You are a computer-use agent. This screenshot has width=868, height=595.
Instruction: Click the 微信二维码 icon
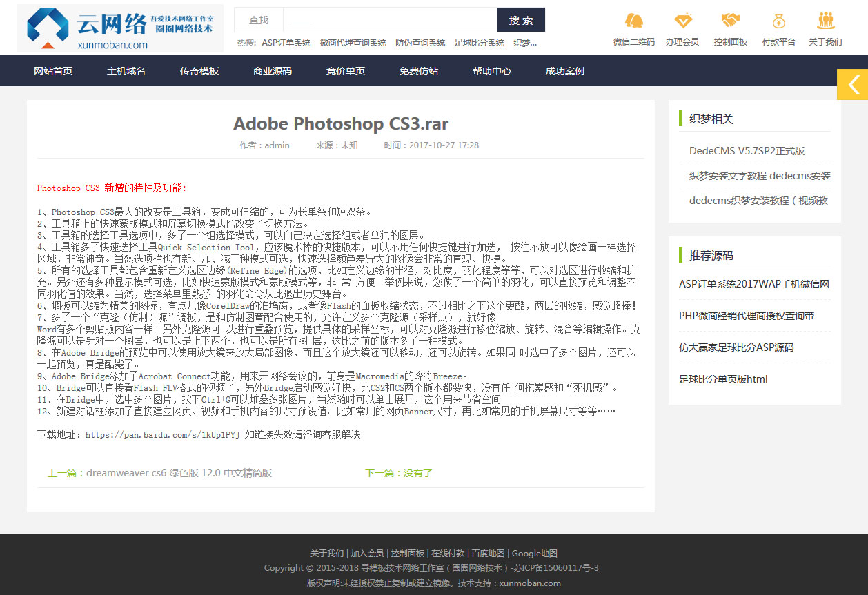(x=634, y=21)
